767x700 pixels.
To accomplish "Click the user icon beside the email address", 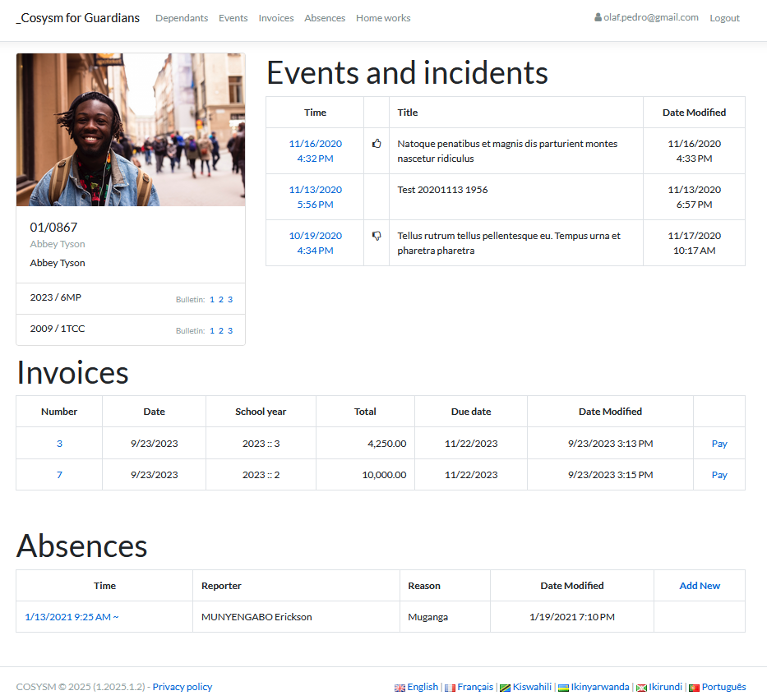I will point(598,18).
